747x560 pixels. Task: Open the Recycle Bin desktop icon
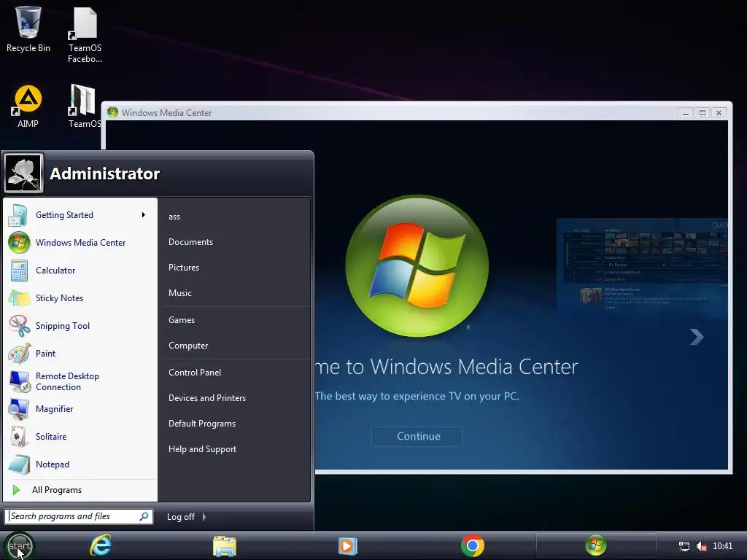(28, 29)
